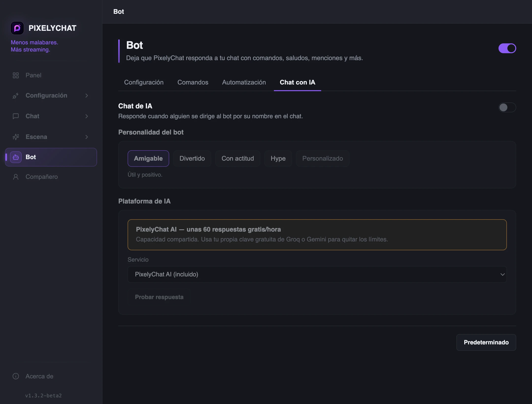Image resolution: width=532 pixels, height=404 pixels.
Task: Click the 'Servicio' field label
Action: pos(138,260)
